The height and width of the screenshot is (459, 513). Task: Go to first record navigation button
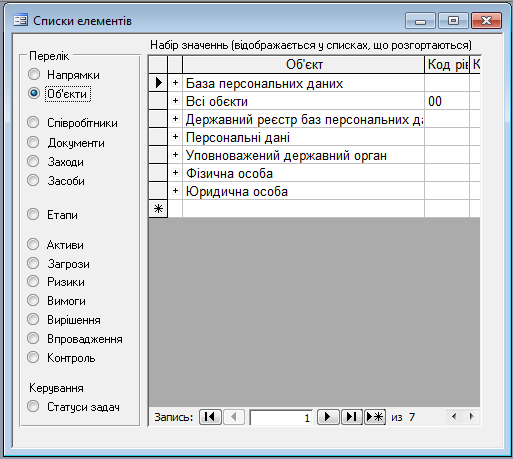click(210, 417)
